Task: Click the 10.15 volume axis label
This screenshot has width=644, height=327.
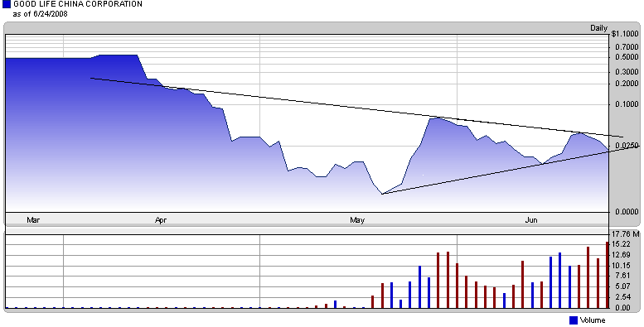Action: [621, 266]
